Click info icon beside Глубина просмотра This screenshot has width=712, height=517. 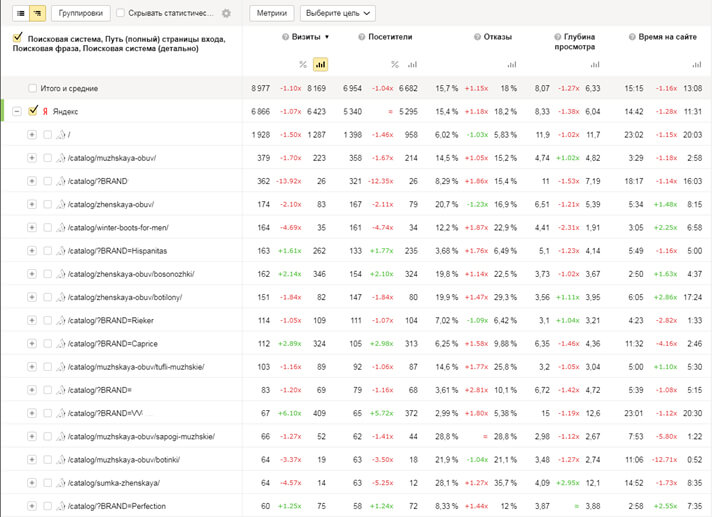pos(558,37)
